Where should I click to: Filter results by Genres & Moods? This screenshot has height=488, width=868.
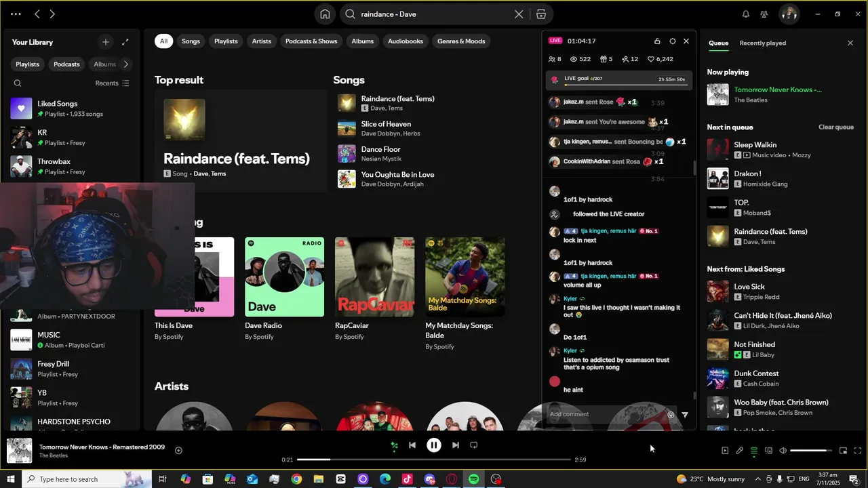pyautogui.click(x=461, y=41)
